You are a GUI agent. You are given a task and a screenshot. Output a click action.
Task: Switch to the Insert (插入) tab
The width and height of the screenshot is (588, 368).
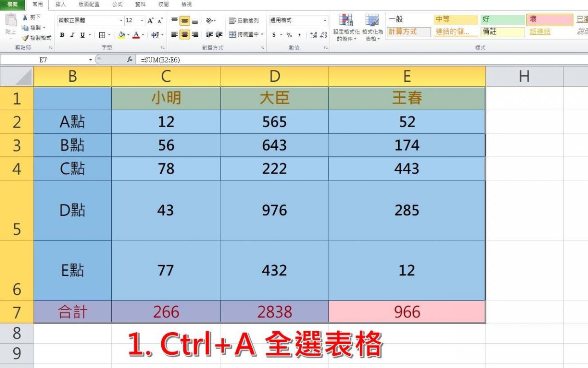pyautogui.click(x=61, y=4)
